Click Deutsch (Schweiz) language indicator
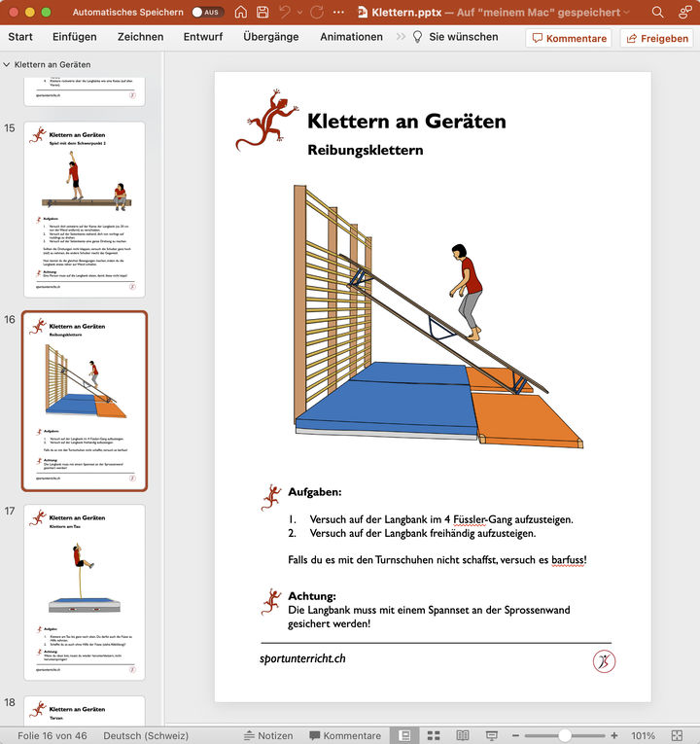The width and height of the screenshot is (700, 744). 146,736
